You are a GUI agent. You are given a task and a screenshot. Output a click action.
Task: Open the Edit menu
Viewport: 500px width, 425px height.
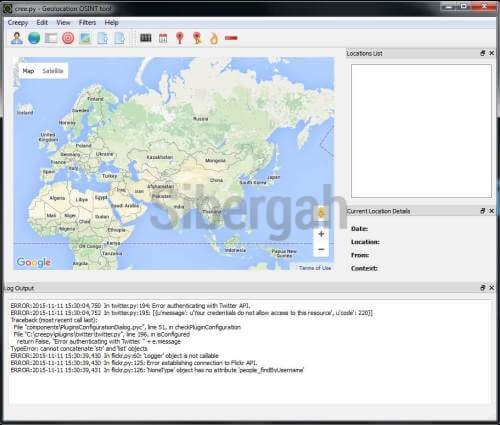[x=42, y=23]
